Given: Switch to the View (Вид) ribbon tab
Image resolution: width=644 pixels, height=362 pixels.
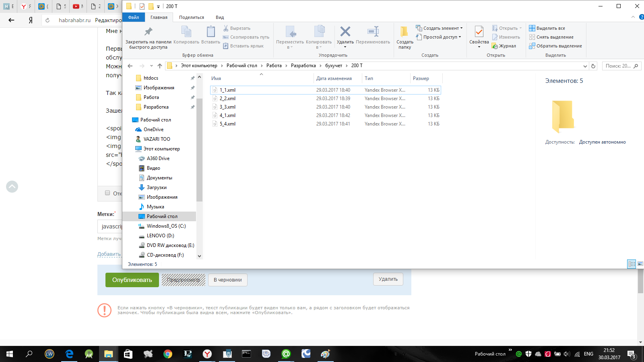Looking at the screenshot, I should pyautogui.click(x=220, y=17).
